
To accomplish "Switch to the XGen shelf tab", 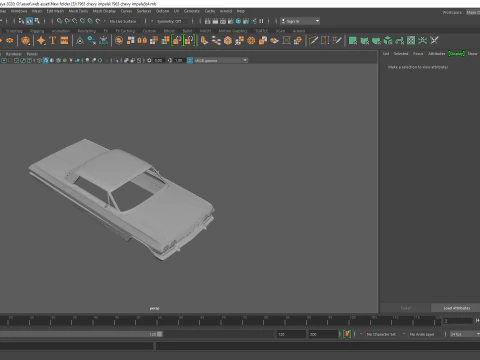I will (x=280, y=31).
